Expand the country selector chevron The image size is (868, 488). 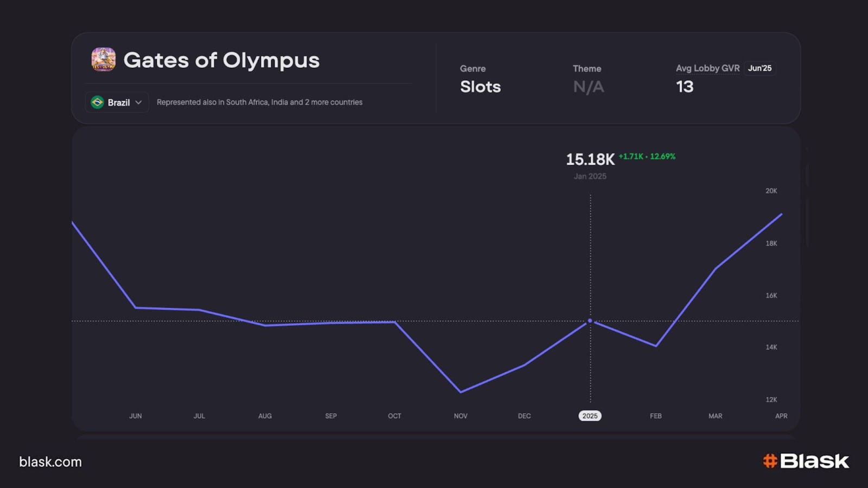click(x=138, y=102)
